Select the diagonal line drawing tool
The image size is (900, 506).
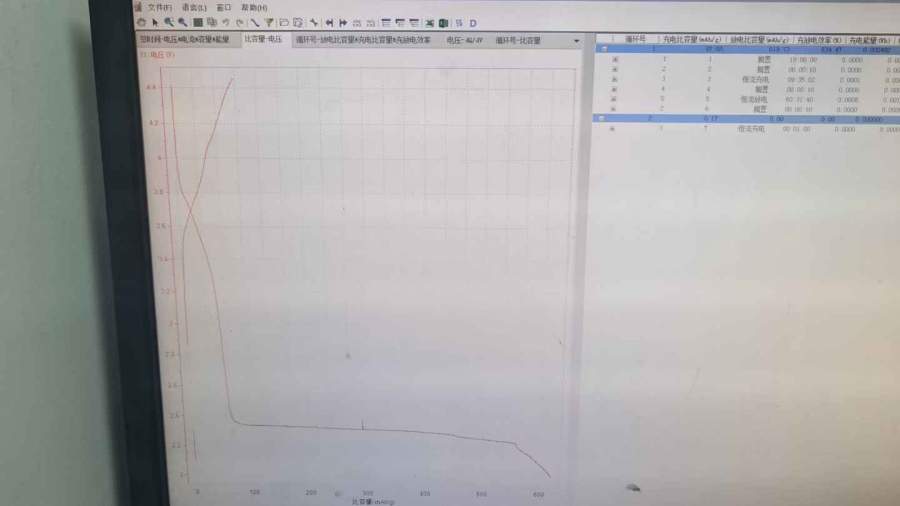255,22
